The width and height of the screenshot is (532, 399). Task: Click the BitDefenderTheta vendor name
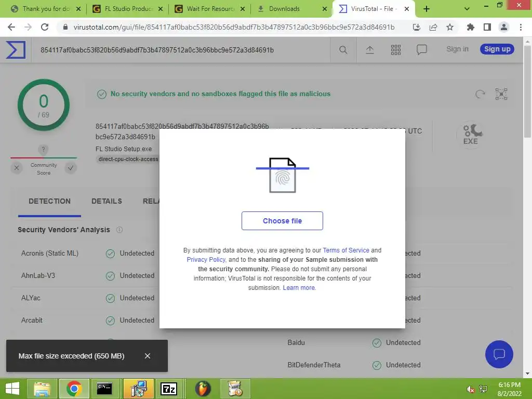(x=314, y=365)
